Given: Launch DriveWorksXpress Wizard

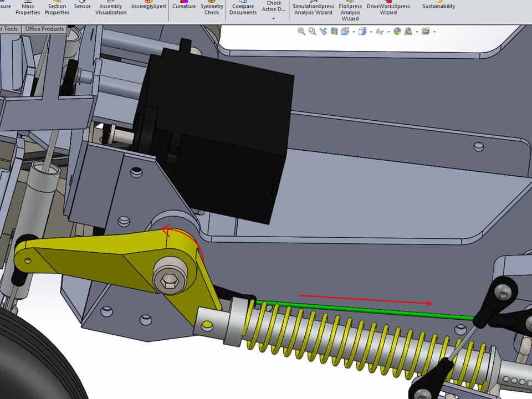Looking at the screenshot, I should (388, 8).
